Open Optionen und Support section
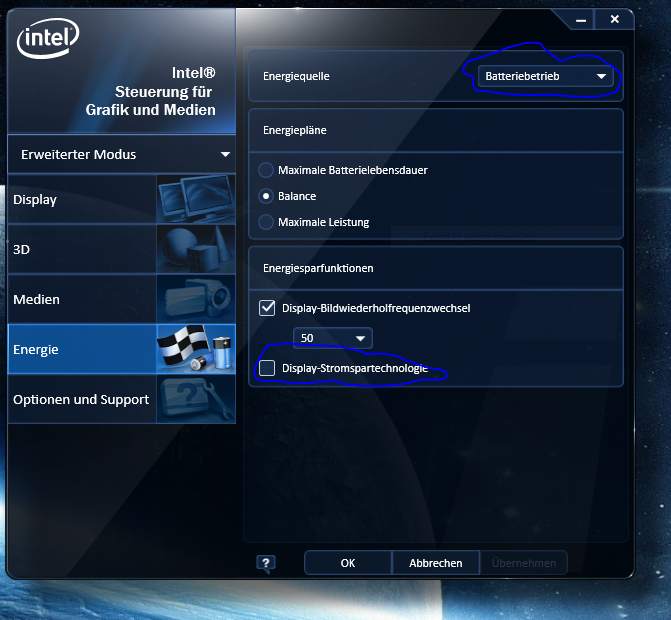This screenshot has width=671, height=620. [x=122, y=399]
